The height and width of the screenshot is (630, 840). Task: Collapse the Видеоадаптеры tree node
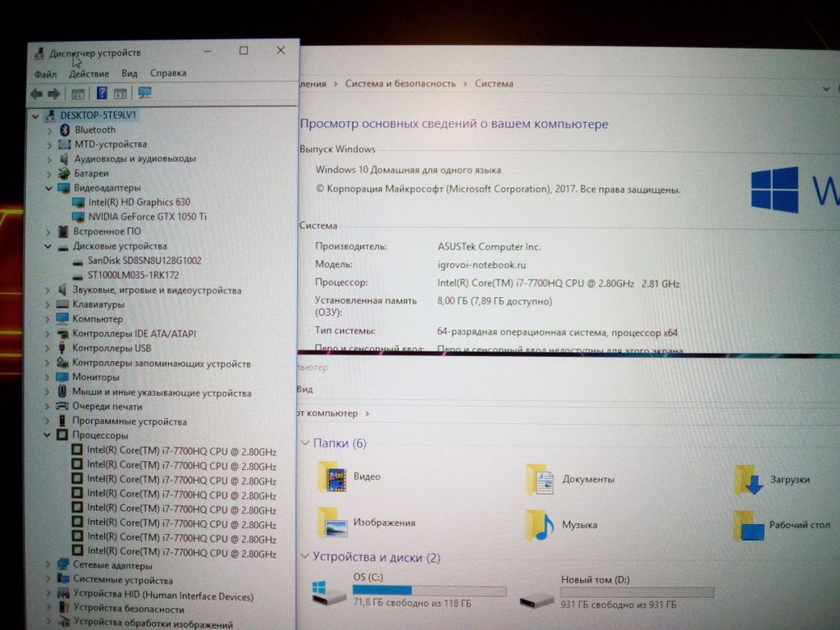(x=48, y=188)
